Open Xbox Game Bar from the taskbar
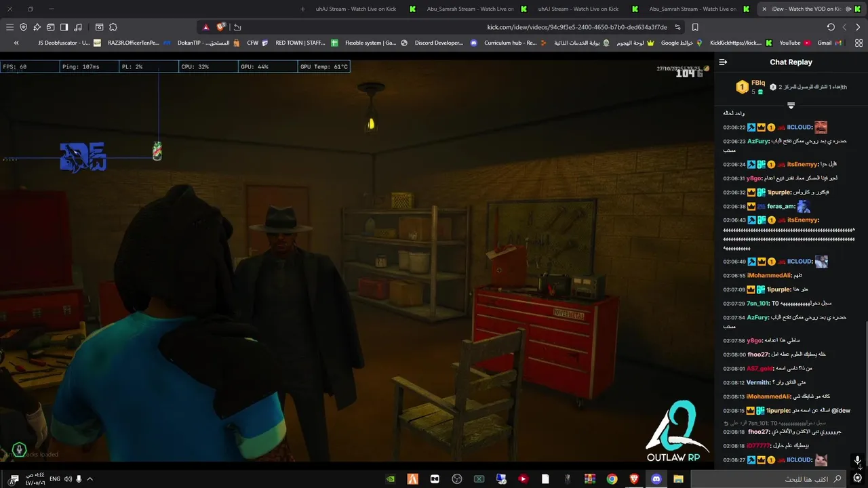Screen dimensions: 868x488 479,479
